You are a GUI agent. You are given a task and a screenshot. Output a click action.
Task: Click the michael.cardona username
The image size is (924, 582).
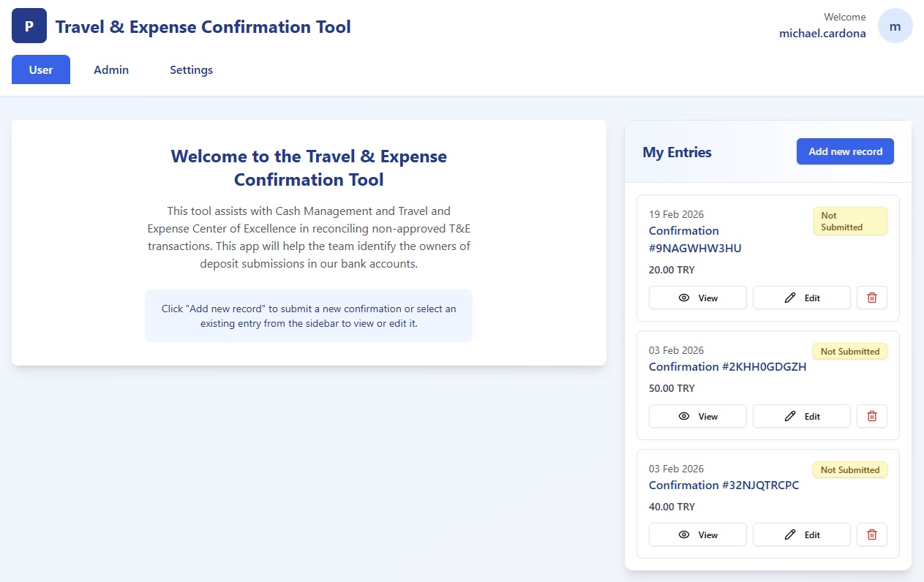tap(822, 33)
